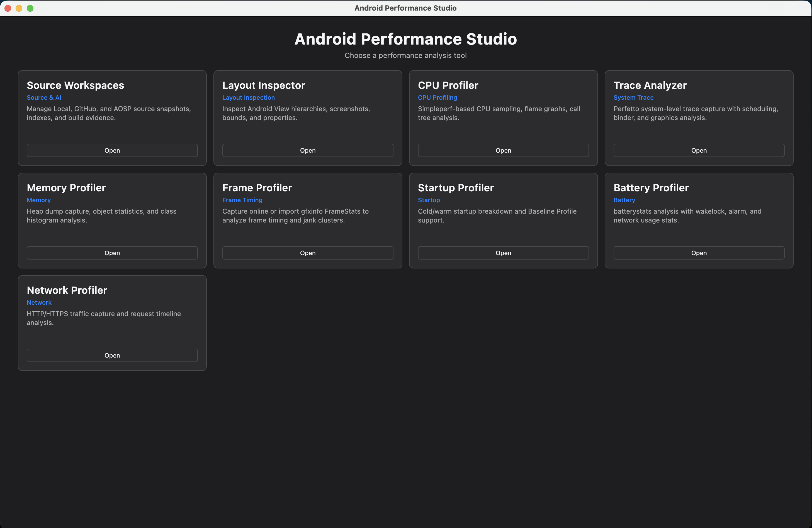812x528 pixels.
Task: Click the Memory Profiler card title
Action: 66,188
